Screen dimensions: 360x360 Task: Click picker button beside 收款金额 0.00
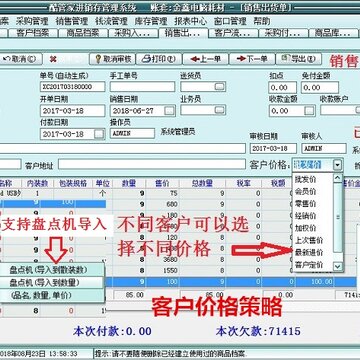click(x=309, y=111)
